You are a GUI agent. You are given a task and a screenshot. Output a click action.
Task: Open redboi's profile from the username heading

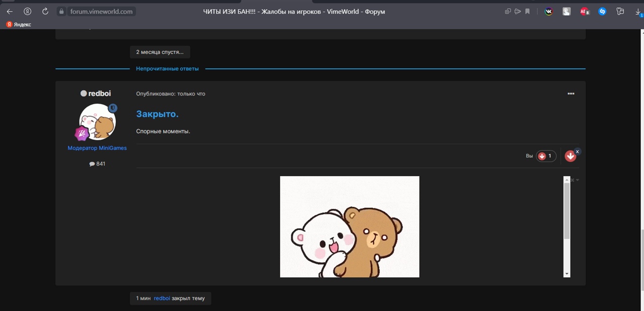100,94
